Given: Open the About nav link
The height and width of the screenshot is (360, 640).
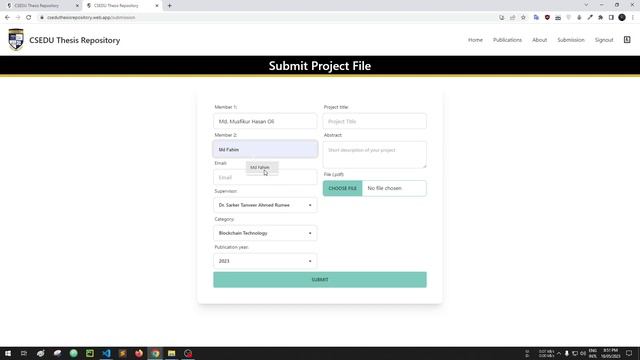Looking at the screenshot, I should click(x=539, y=40).
